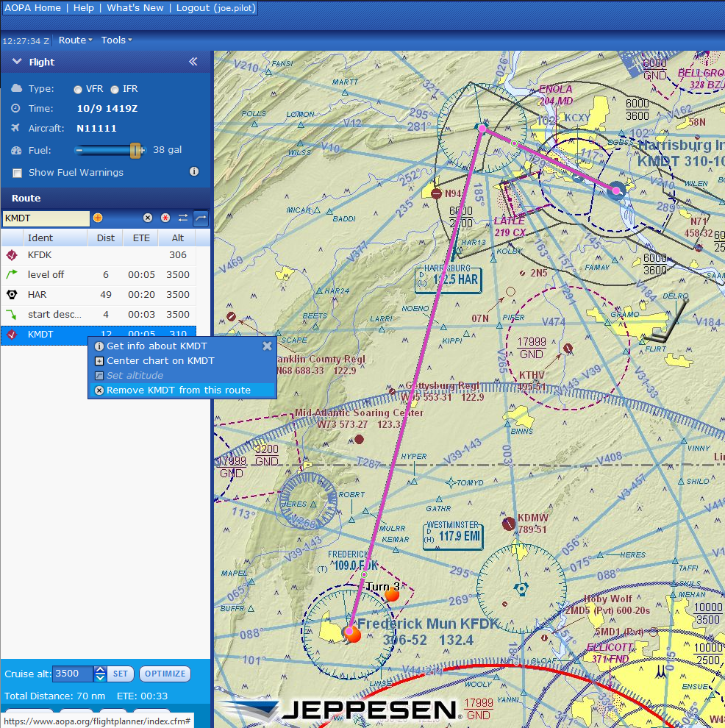This screenshot has height=728, width=725.
Task: Click the 00:20 ETE cell of HAR
Action: tap(141, 294)
